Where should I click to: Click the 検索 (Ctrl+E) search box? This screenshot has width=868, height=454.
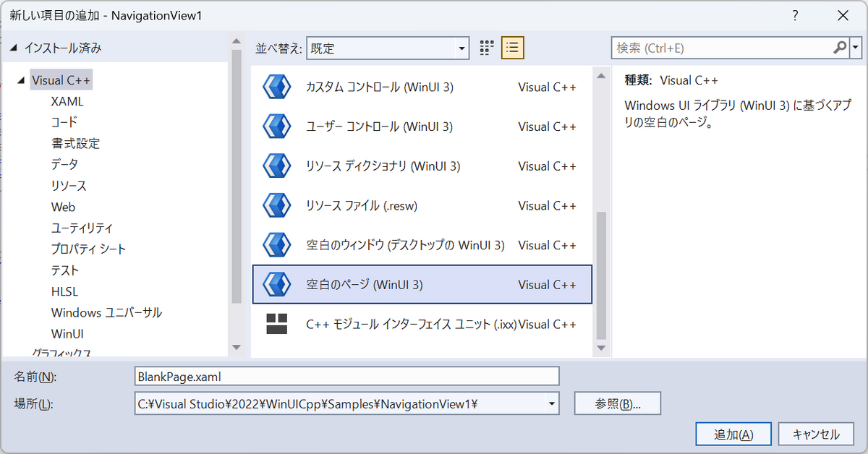721,48
